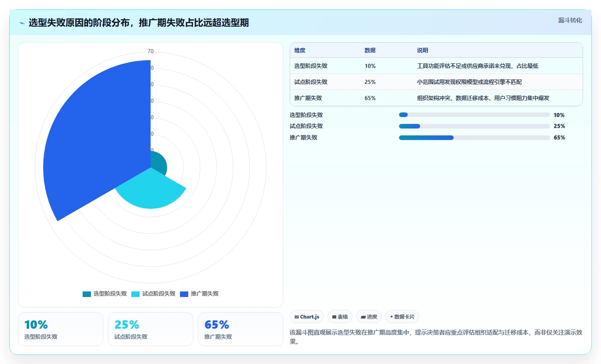Toggle the 试点阶段失败 legend color box
Image resolution: width=601 pixels, height=364 pixels.
[x=135, y=294]
